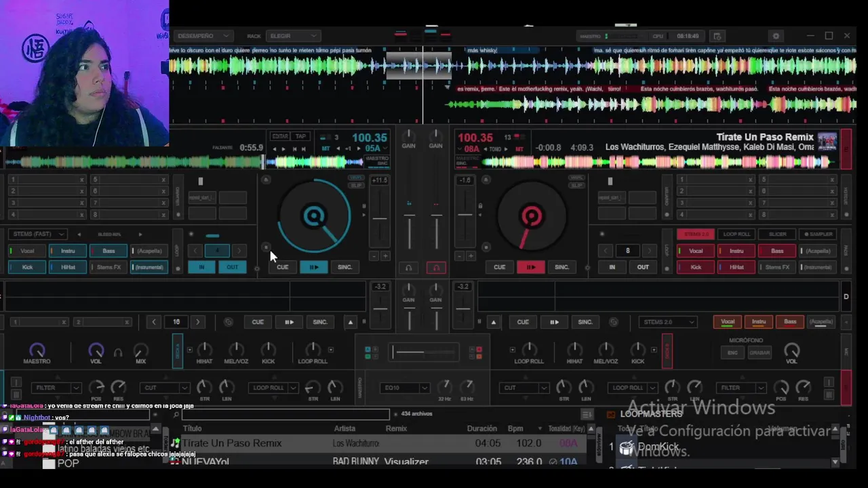Toggle Kick stem pad on right deck

point(696,267)
